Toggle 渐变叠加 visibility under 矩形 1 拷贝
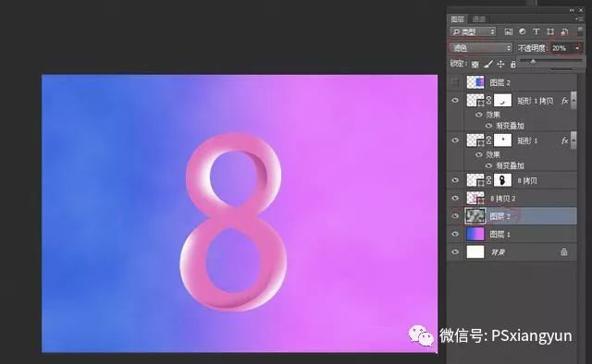The image size is (592, 364). point(489,126)
